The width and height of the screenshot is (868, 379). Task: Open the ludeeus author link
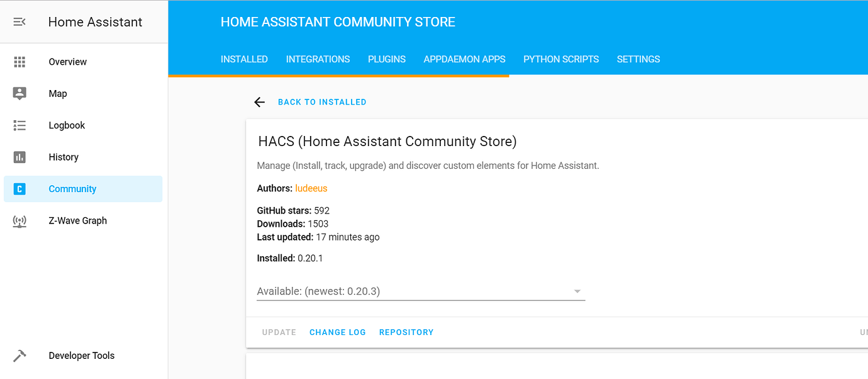(x=311, y=188)
